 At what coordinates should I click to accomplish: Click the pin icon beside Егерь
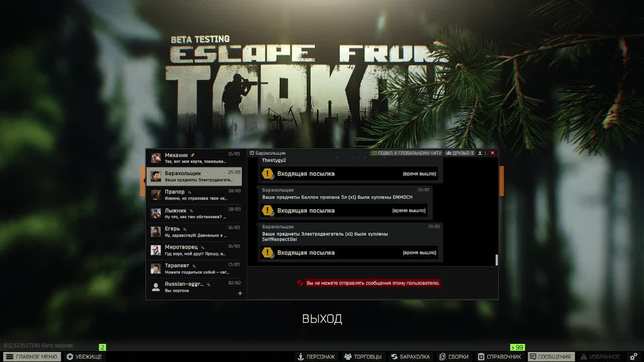click(185, 229)
